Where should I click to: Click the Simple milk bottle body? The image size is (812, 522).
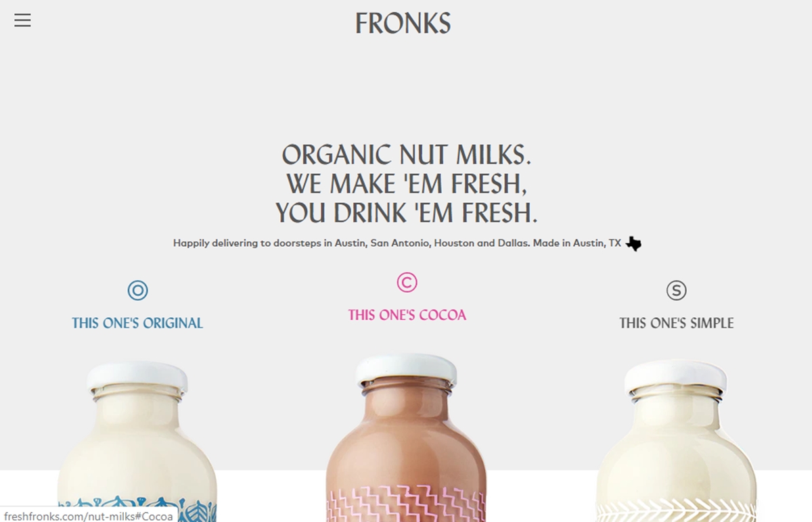point(676,446)
